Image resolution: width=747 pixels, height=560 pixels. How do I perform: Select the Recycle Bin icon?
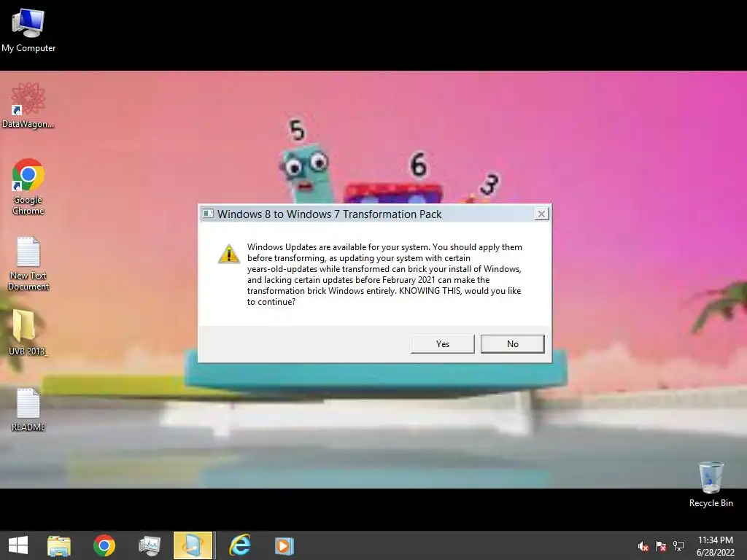click(711, 484)
